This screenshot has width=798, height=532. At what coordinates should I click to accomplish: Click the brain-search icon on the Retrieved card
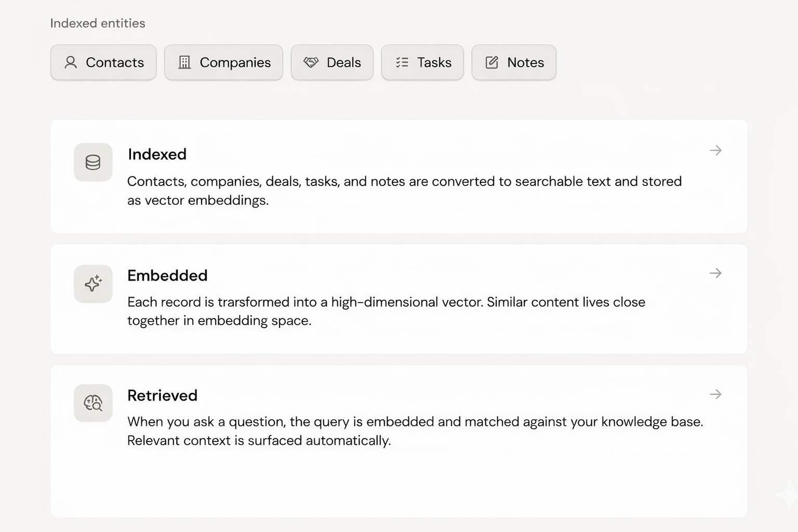pyautogui.click(x=92, y=403)
